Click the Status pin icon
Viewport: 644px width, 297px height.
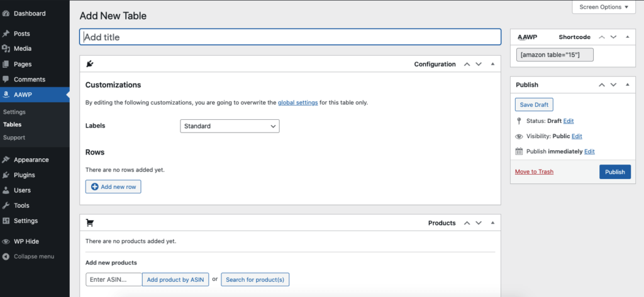coord(519,121)
